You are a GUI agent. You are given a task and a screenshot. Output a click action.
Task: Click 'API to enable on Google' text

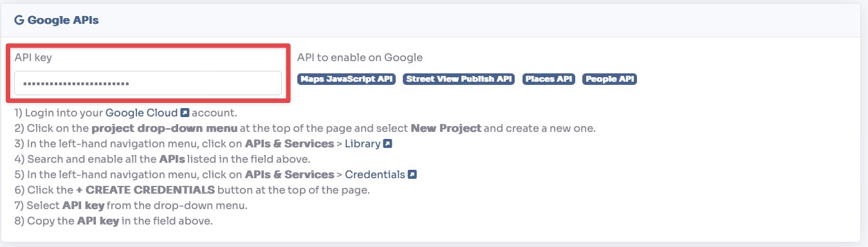[360, 57]
